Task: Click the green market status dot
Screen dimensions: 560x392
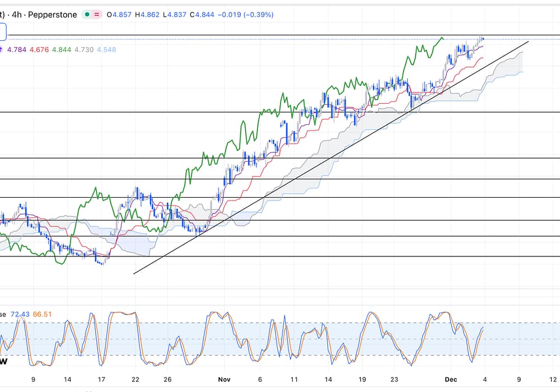Action: (87, 15)
